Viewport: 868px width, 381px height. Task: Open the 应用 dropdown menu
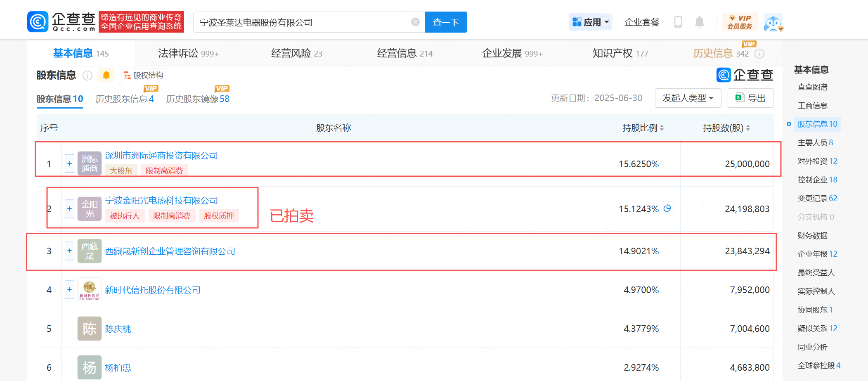(x=591, y=22)
